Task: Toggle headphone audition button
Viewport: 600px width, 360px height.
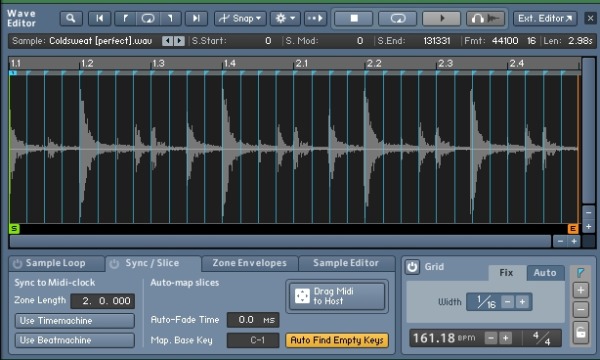Action: tap(485, 18)
